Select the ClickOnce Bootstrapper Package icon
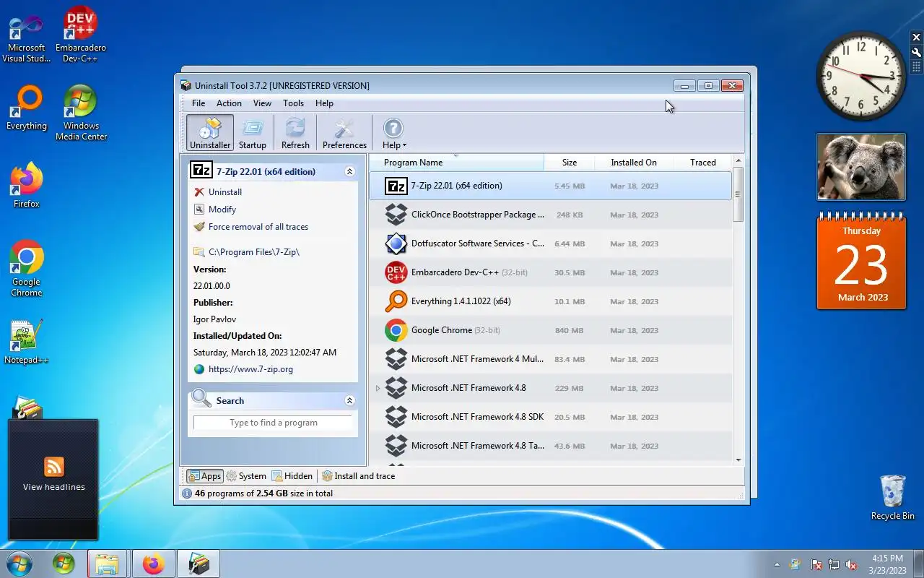 pos(396,215)
